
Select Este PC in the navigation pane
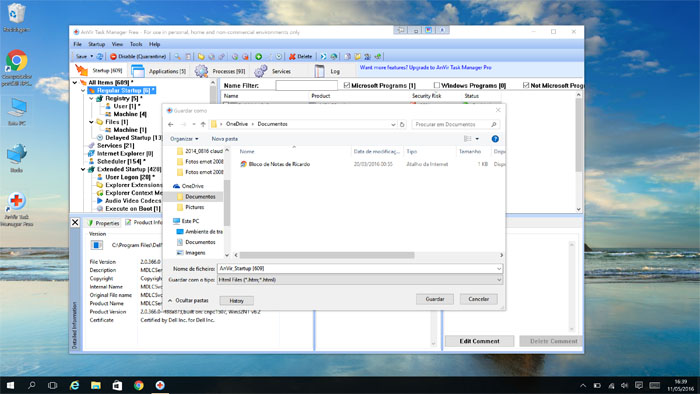[190, 221]
